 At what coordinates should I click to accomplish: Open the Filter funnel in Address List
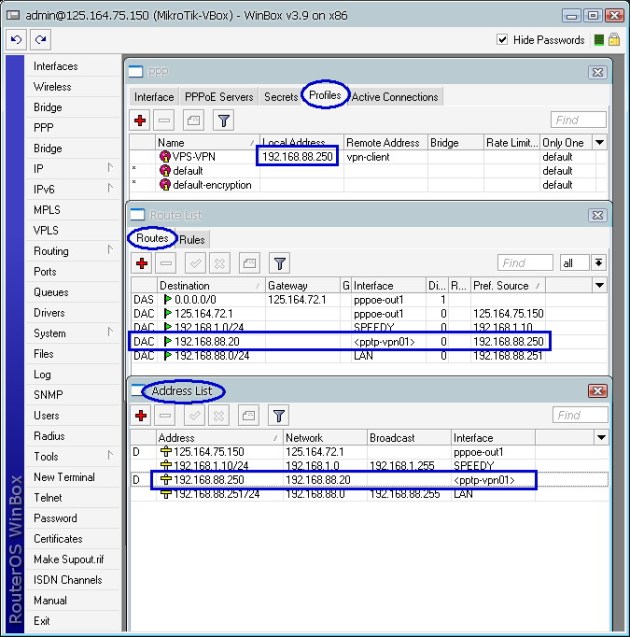coord(279,416)
